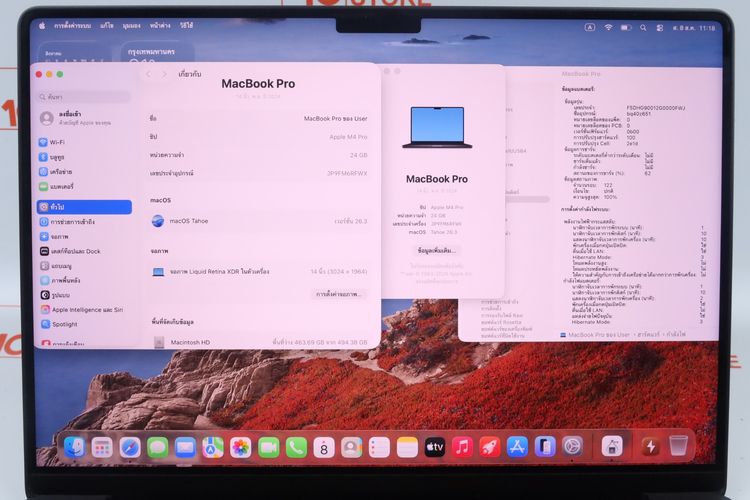This screenshot has height=500, width=750.
Task: Select Accessibility item in settings sidebar
Action: tap(84, 222)
